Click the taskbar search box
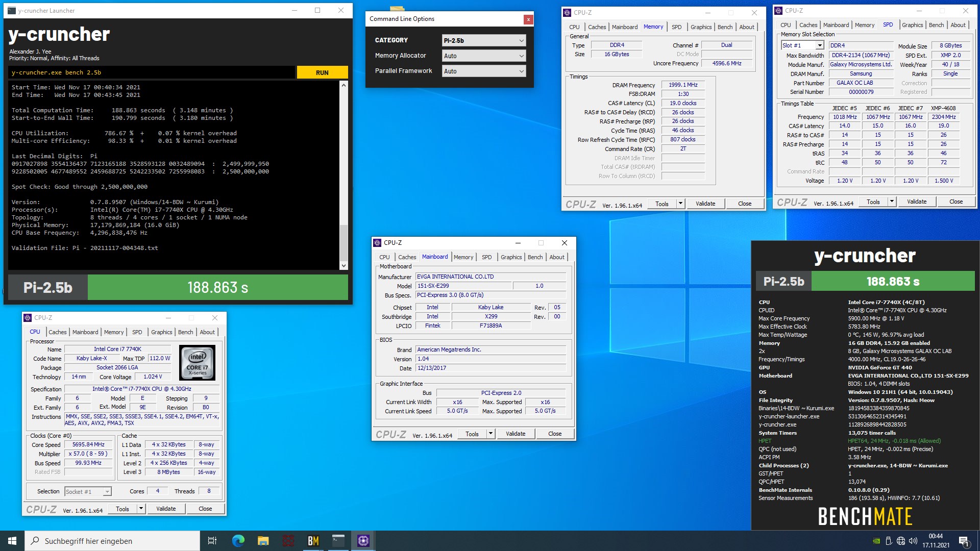This screenshot has width=980, height=551. [112, 541]
